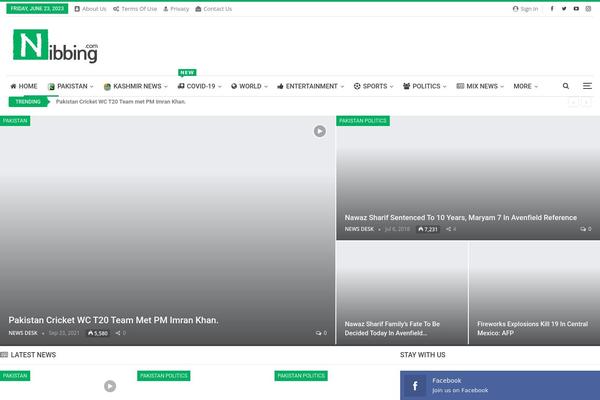600x400 pixels.
Task: Expand the Kashmir News menu
Action: click(x=135, y=86)
